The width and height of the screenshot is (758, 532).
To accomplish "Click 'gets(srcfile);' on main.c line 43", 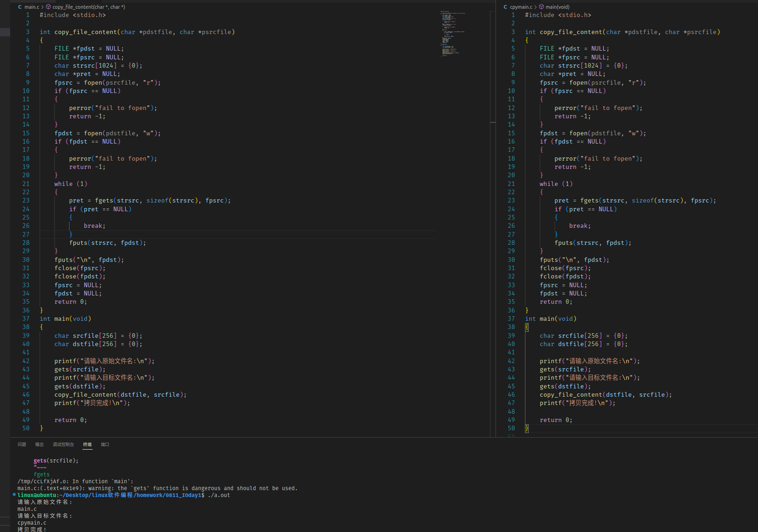I will 80,369.
